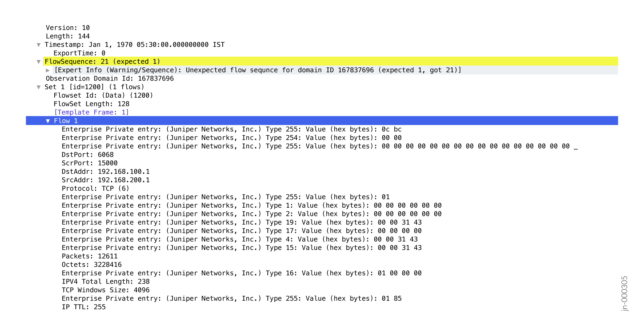Select the IP TTL: 255 row
The width and height of the screenshot is (644, 332).
click(x=84, y=307)
